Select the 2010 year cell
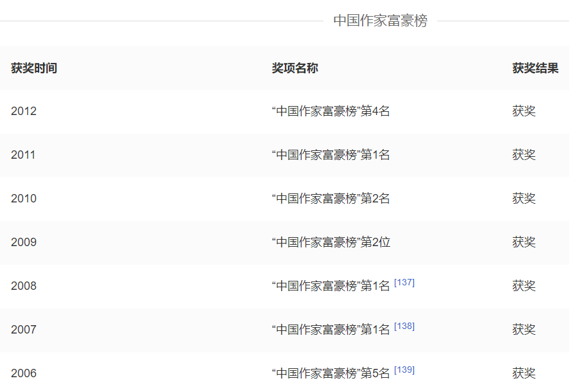Viewport: 569px width, 392px height. [x=24, y=199]
